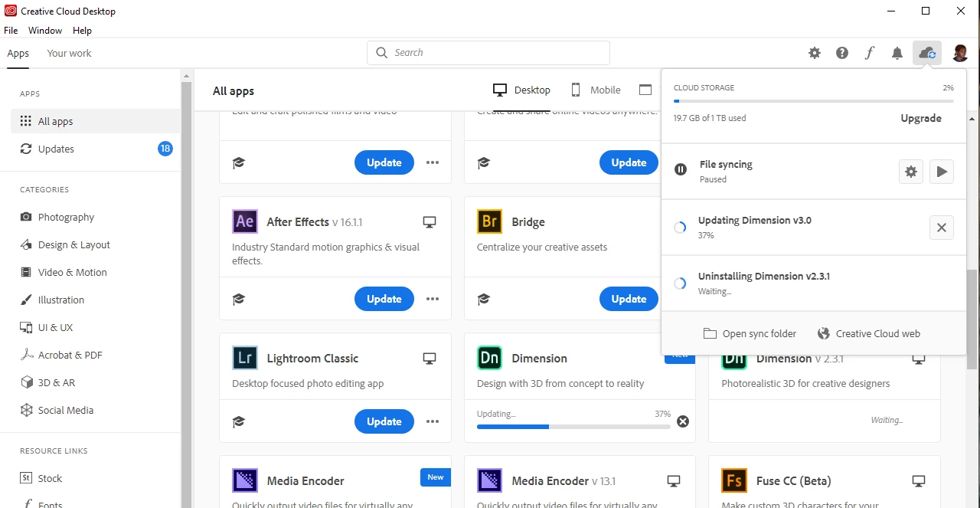
Task: Open the UI & UX category
Action: click(46, 327)
